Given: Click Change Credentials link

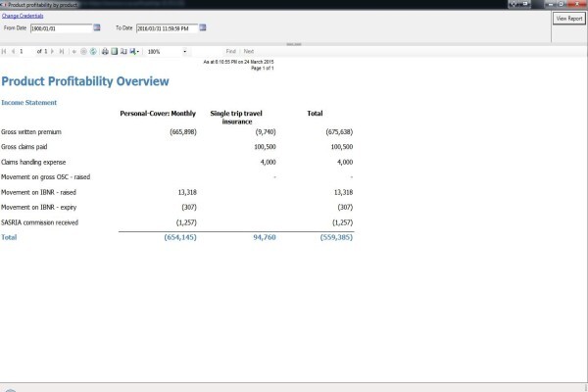Looking at the screenshot, I should point(23,16).
